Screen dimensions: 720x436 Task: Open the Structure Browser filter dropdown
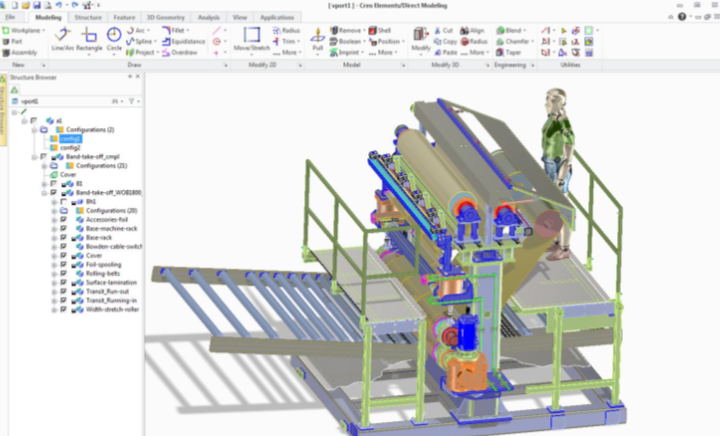(x=133, y=101)
